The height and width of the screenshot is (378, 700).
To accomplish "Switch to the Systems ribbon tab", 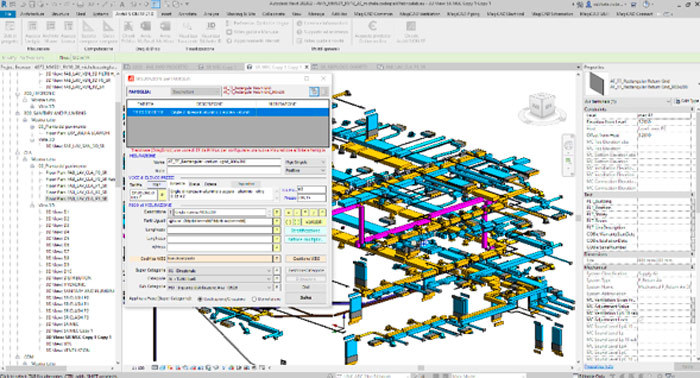I will click(101, 14).
